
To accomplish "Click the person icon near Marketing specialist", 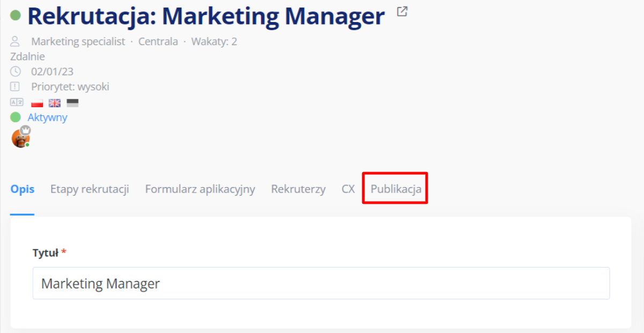I will pos(15,41).
